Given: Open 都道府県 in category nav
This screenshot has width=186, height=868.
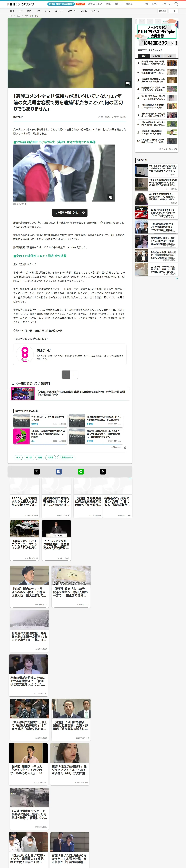Looking at the screenshot, I should tap(95, 11).
